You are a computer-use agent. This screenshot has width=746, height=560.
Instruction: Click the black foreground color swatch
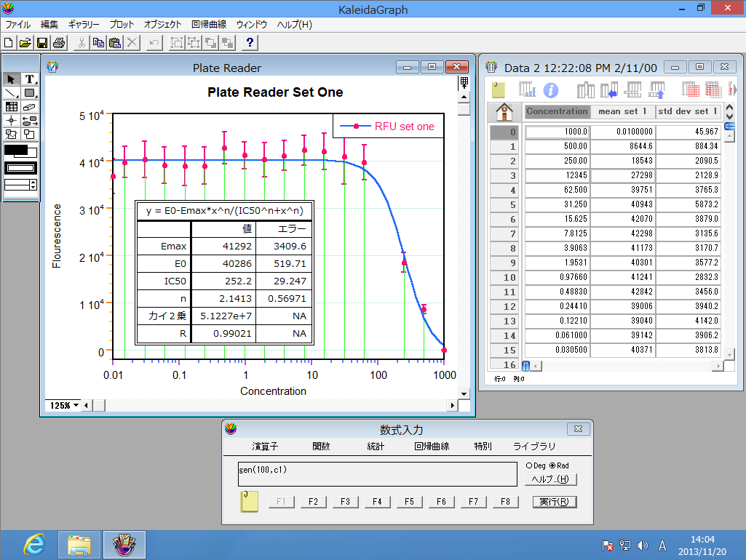click(x=16, y=150)
